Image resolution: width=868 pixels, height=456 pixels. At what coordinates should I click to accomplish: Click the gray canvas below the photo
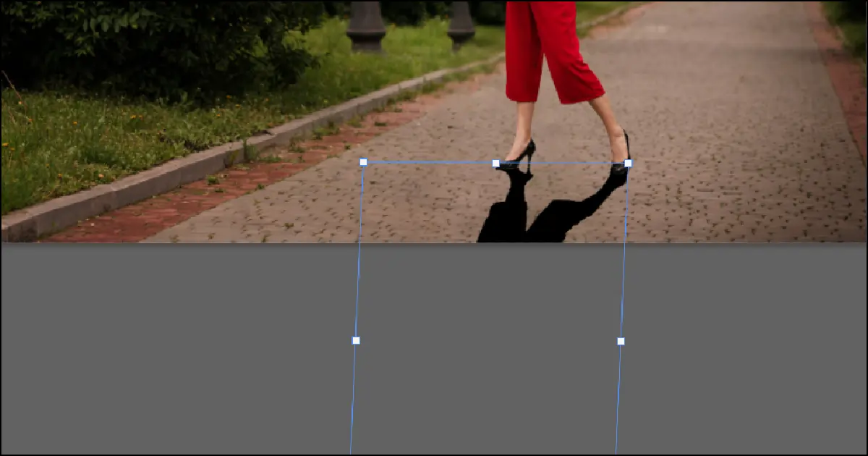(x=145, y=347)
